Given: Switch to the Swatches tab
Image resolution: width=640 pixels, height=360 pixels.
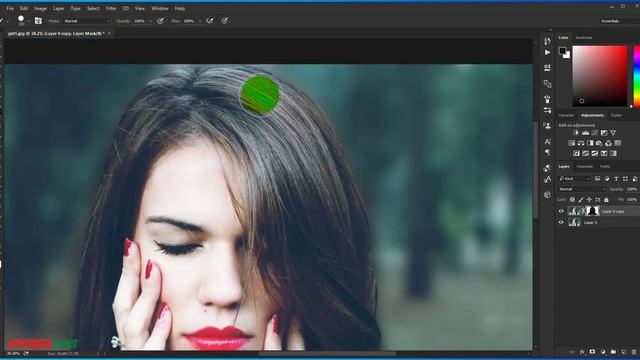Looking at the screenshot, I should tap(584, 38).
